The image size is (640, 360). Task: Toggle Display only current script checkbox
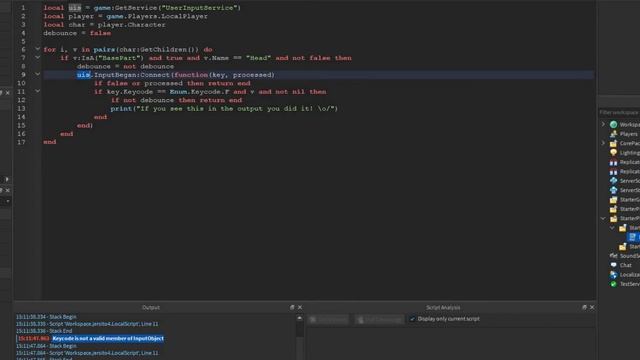[x=412, y=319]
